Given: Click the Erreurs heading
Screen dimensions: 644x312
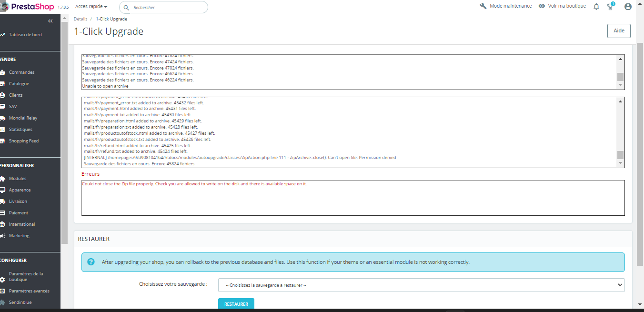Looking at the screenshot, I should pos(91,174).
